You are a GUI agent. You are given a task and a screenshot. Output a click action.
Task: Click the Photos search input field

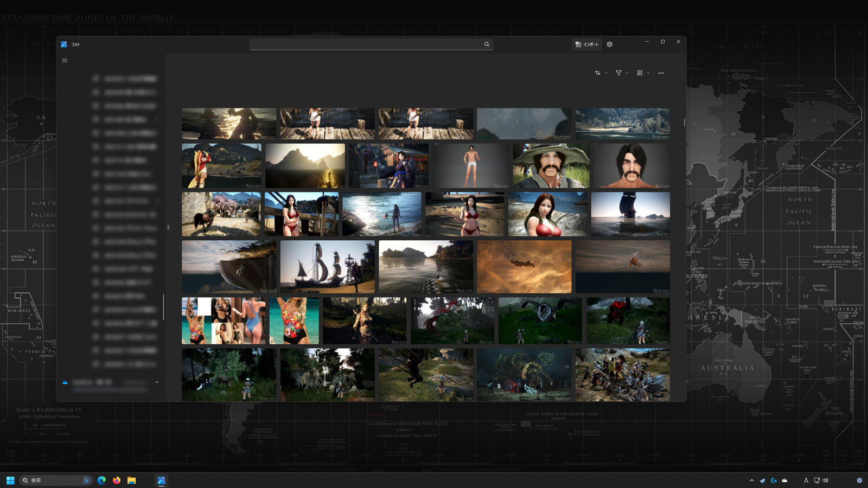coord(366,44)
